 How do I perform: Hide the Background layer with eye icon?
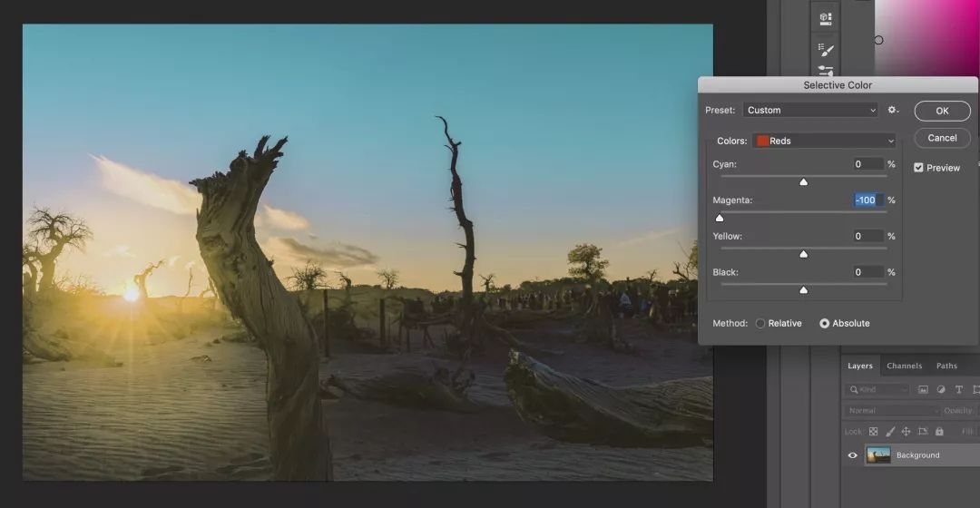(x=852, y=455)
